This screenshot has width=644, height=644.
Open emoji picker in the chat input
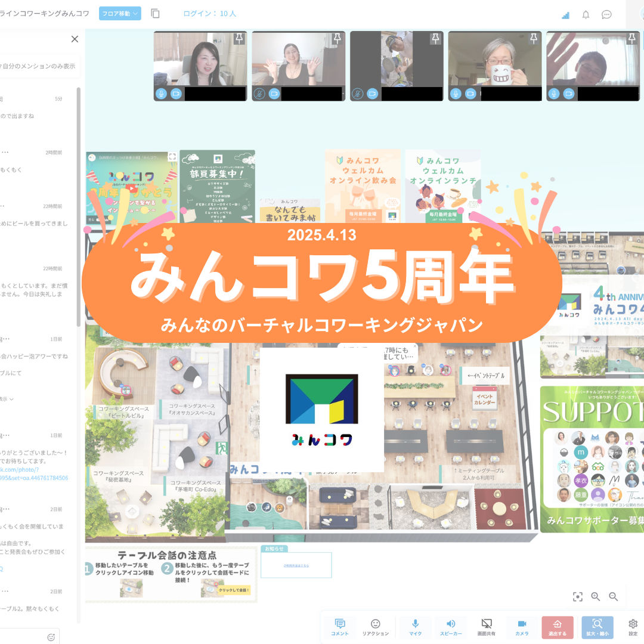[x=51, y=637]
